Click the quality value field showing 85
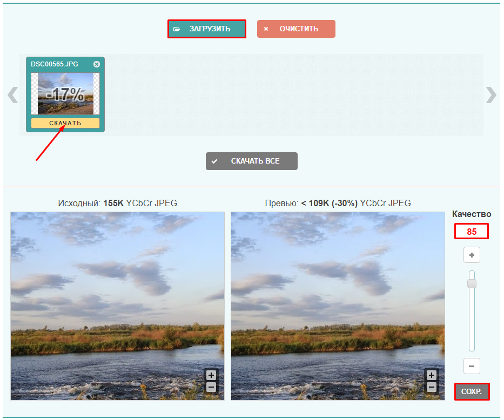504x420 pixels. tap(472, 232)
